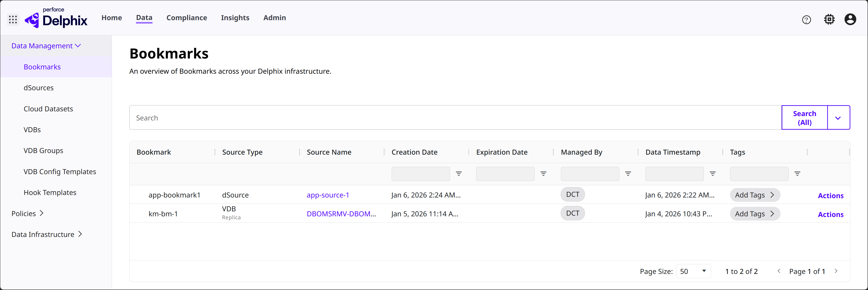The image size is (868, 290).
Task: Open the Page Size dropdown
Action: [x=693, y=271]
